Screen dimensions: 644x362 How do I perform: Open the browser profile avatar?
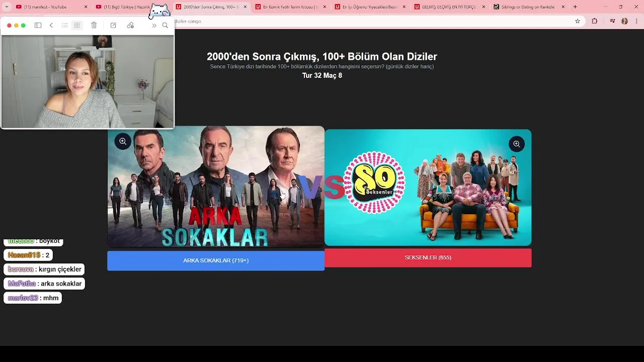(625, 21)
